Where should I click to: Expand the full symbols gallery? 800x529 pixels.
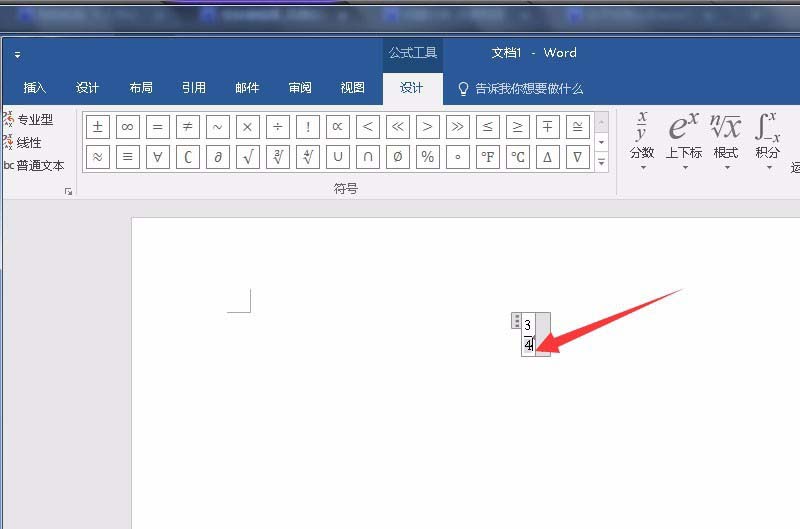click(x=602, y=162)
